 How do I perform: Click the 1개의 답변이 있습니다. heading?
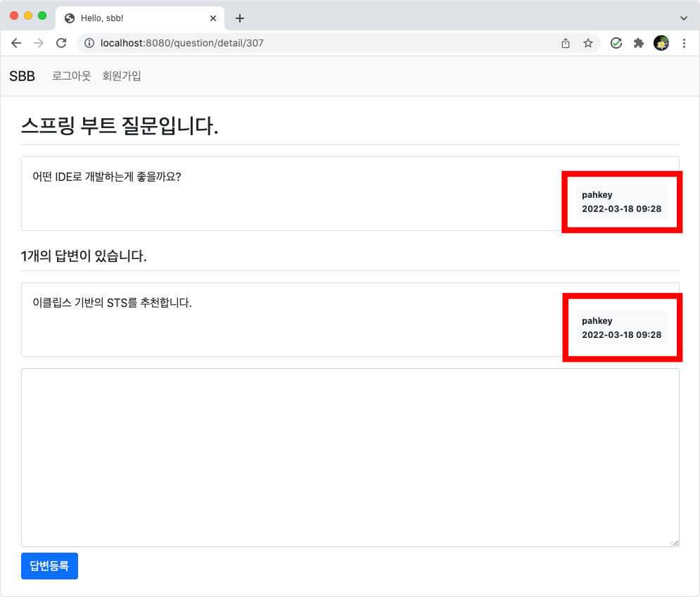click(84, 256)
